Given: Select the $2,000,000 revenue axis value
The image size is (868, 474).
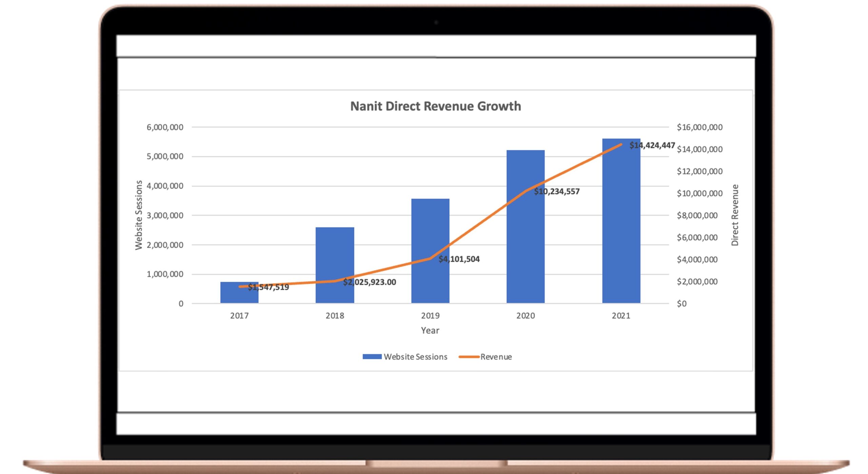Looking at the screenshot, I should click(x=697, y=282).
